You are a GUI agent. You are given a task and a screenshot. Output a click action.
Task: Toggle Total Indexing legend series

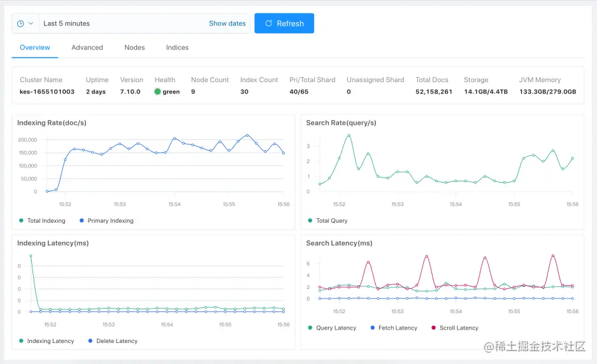[42, 221]
